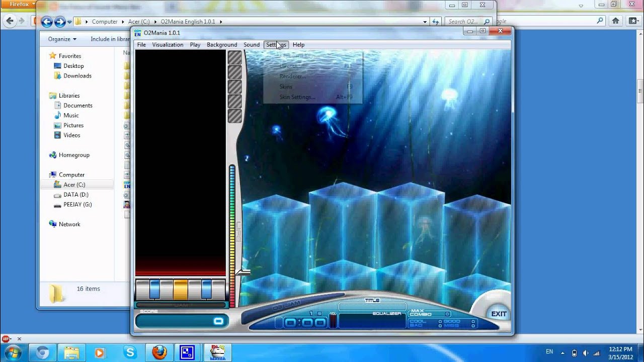Open the Sound menu
The height and width of the screenshot is (362, 644).
[252, 45]
